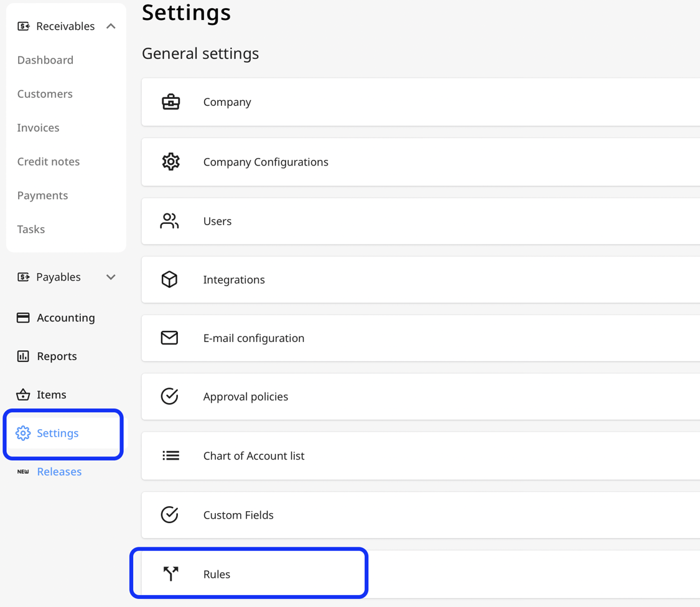Collapse the Receivables section
The height and width of the screenshot is (607, 700).
[110, 25]
